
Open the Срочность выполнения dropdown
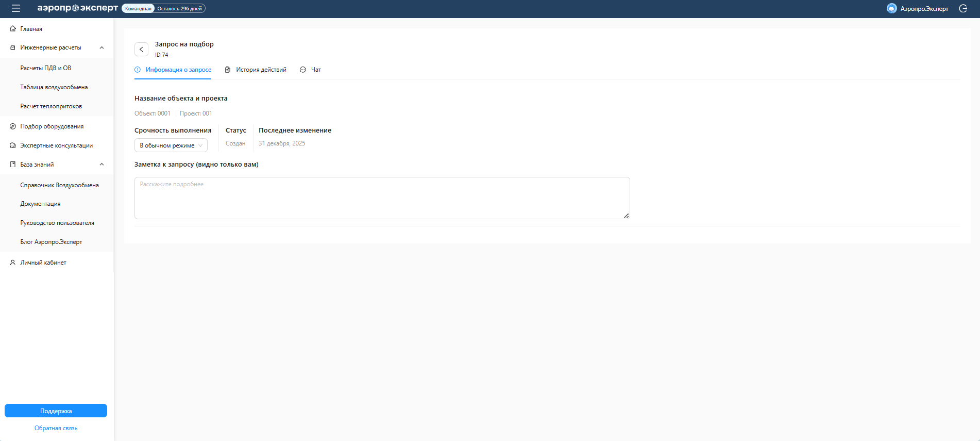click(x=171, y=145)
